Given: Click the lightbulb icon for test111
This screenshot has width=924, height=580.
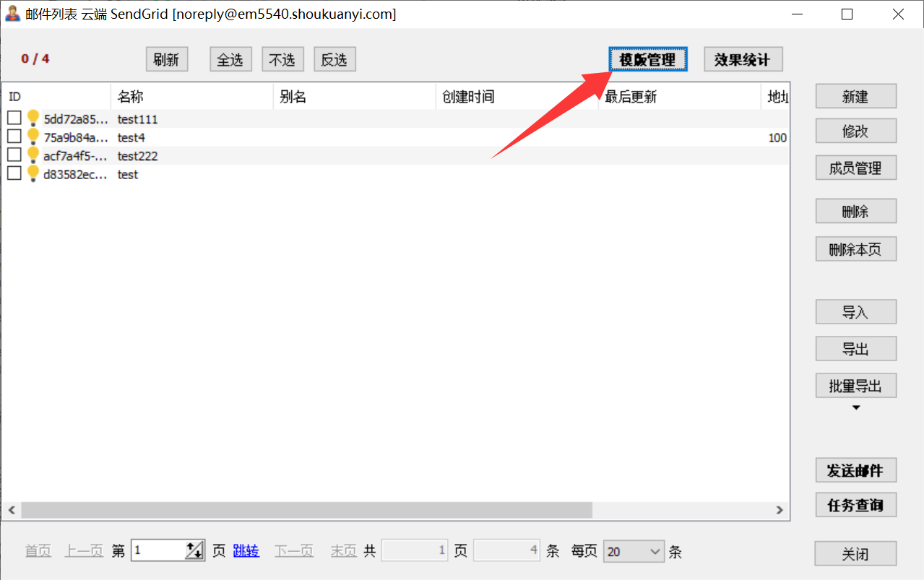Looking at the screenshot, I should click(x=33, y=118).
